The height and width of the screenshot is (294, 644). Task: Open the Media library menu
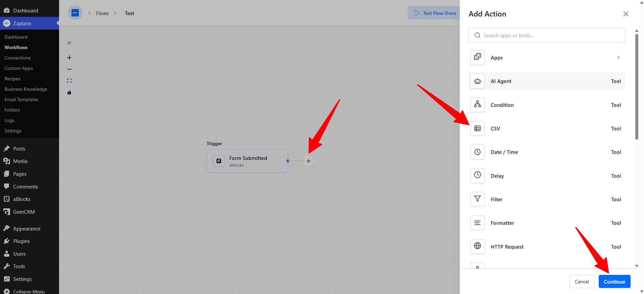pos(20,161)
